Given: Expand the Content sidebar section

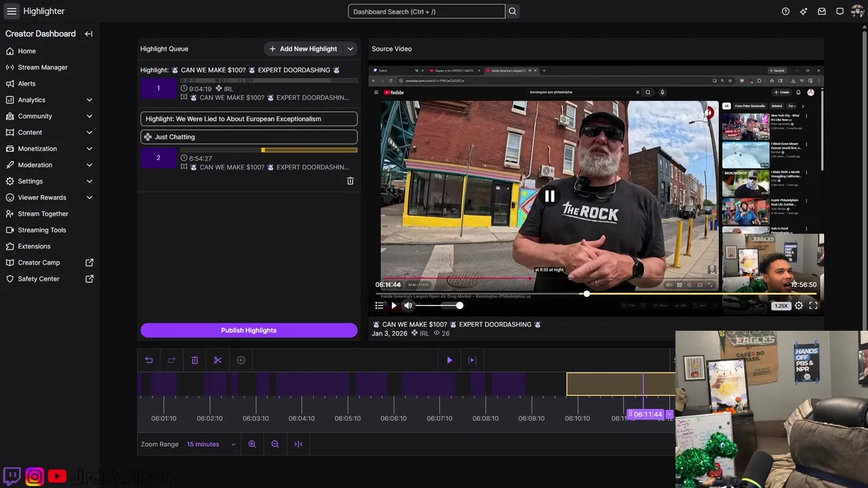Looking at the screenshot, I should (x=90, y=132).
